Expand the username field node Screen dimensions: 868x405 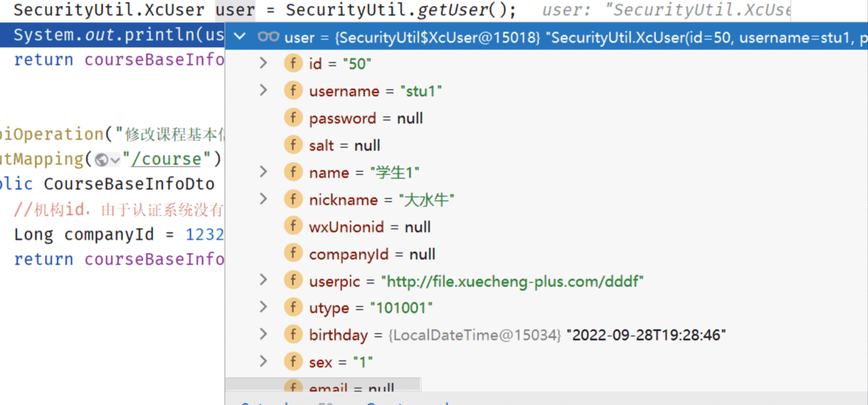click(x=263, y=91)
